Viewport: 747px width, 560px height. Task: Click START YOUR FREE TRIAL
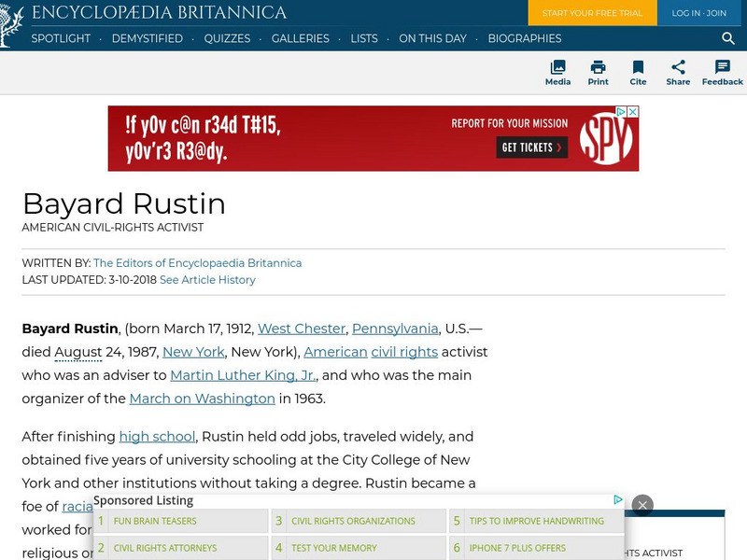point(592,14)
